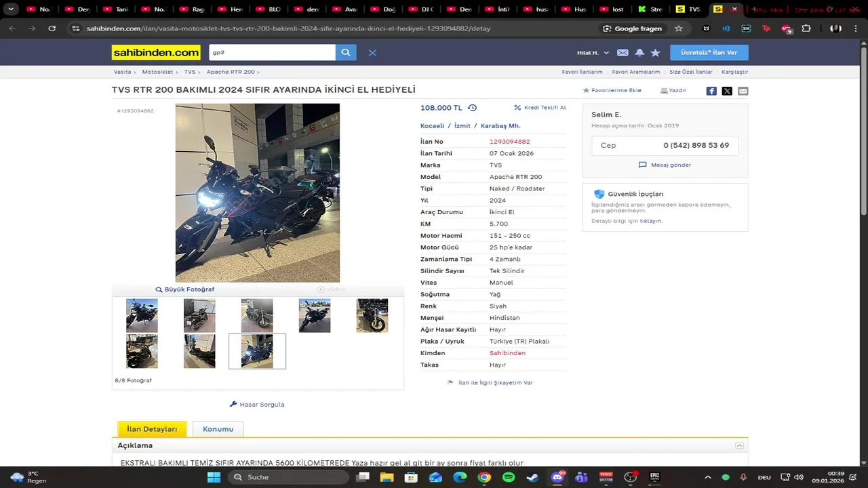The width and height of the screenshot is (868, 488).
Task: Open the messages envelope icon in header
Action: coord(623,52)
